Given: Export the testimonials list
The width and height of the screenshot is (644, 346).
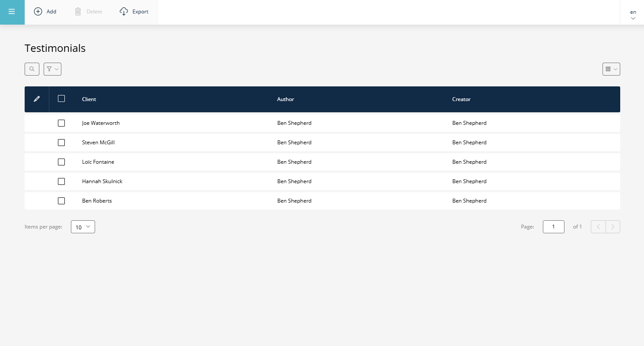Looking at the screenshot, I should 134,12.
